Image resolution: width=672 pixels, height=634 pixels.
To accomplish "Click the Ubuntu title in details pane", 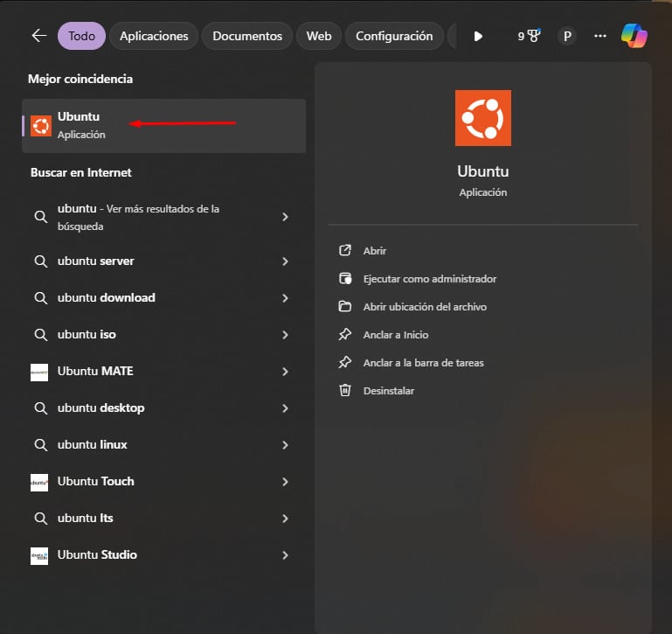I will 483,171.
